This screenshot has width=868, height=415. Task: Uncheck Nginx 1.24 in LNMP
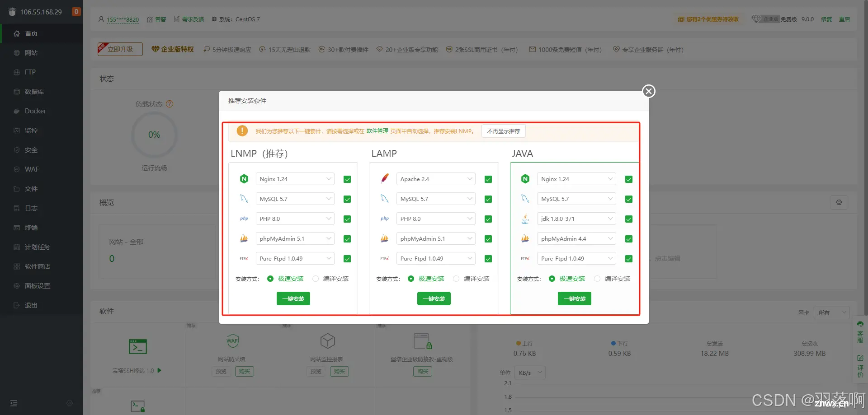[x=347, y=179]
